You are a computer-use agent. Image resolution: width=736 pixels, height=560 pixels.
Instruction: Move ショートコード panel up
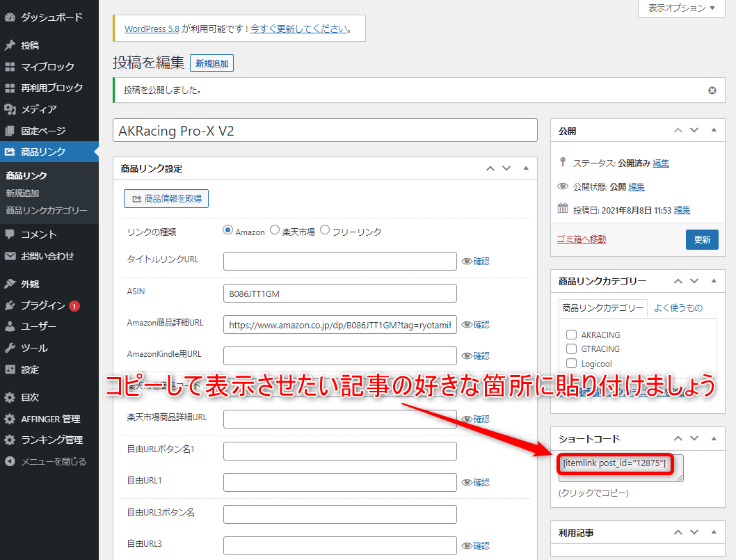pyautogui.click(x=678, y=438)
